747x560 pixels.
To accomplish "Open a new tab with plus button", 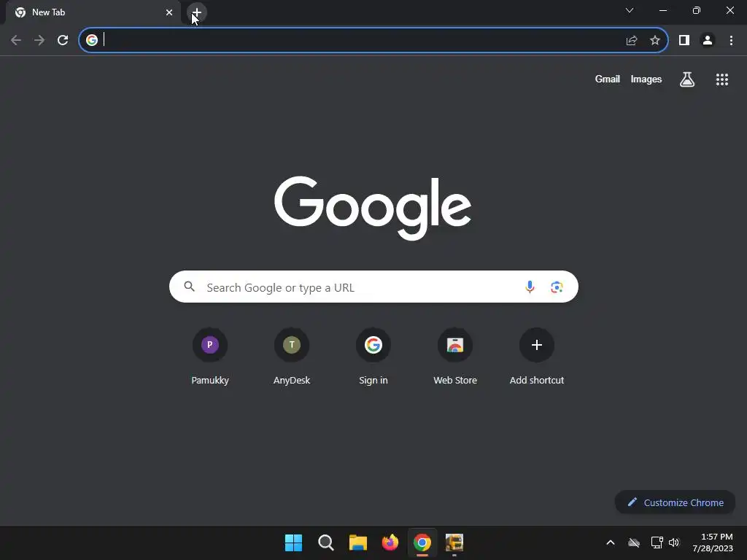I will (197, 12).
